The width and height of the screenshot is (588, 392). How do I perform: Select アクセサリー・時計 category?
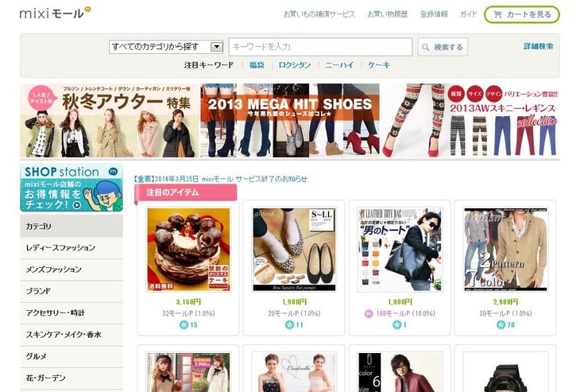click(72, 313)
